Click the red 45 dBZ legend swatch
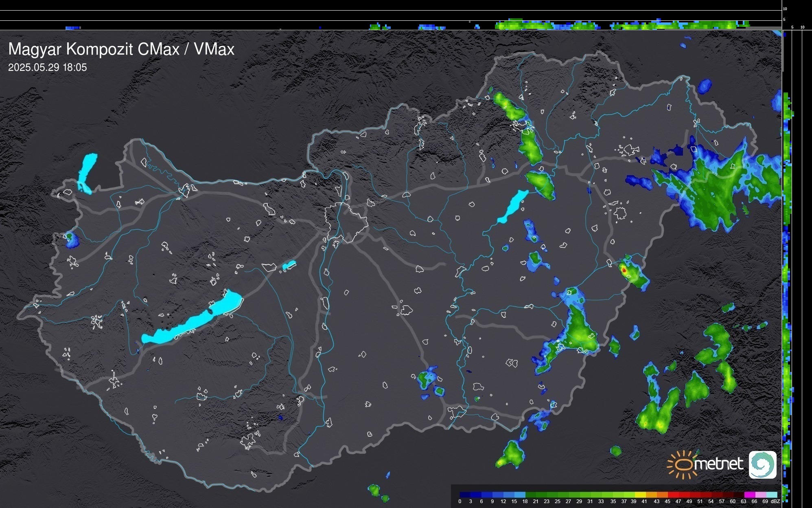 tap(672, 495)
